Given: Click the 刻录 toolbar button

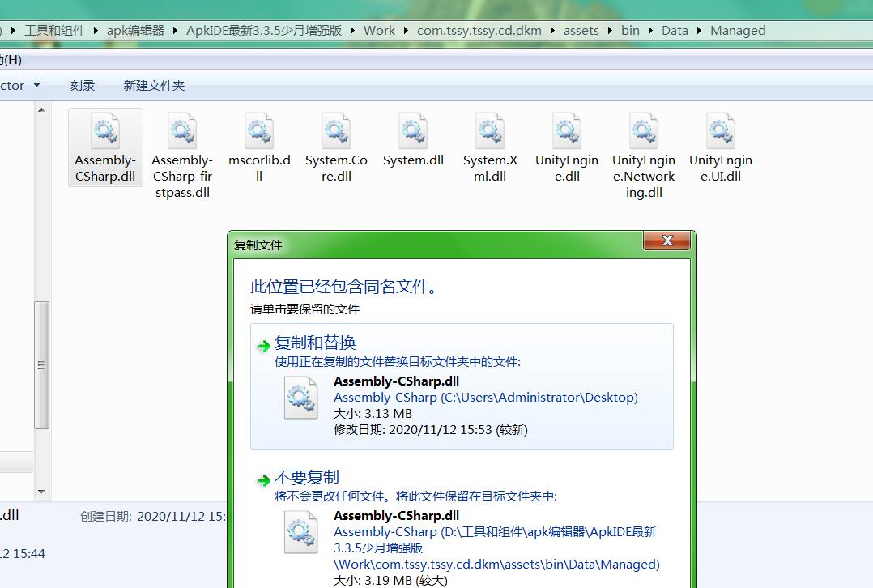Looking at the screenshot, I should 83,85.
